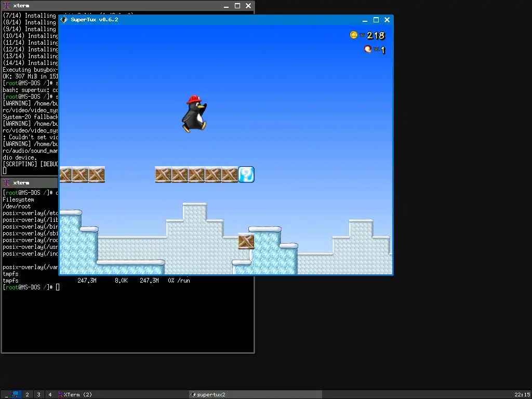This screenshot has width=532, height=399.
Task: Click the 22:15 clock in taskbar
Action: pos(522,395)
